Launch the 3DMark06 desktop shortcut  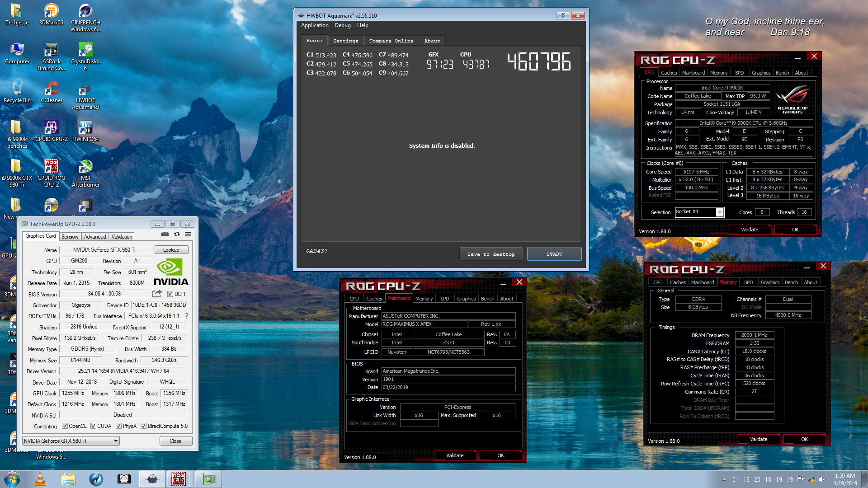51,14
